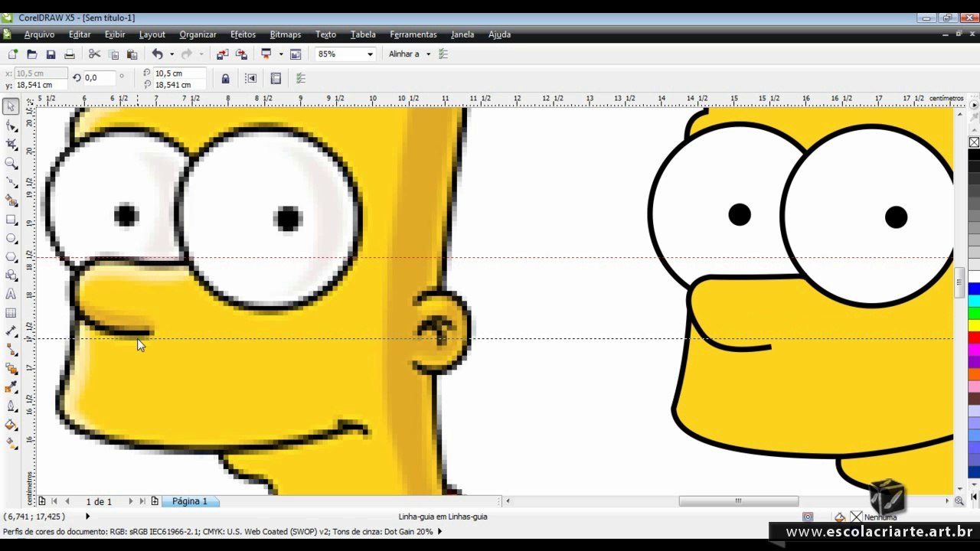This screenshot has height=551, width=980.
Task: Select the Outline Pen tool
Action: click(11, 406)
